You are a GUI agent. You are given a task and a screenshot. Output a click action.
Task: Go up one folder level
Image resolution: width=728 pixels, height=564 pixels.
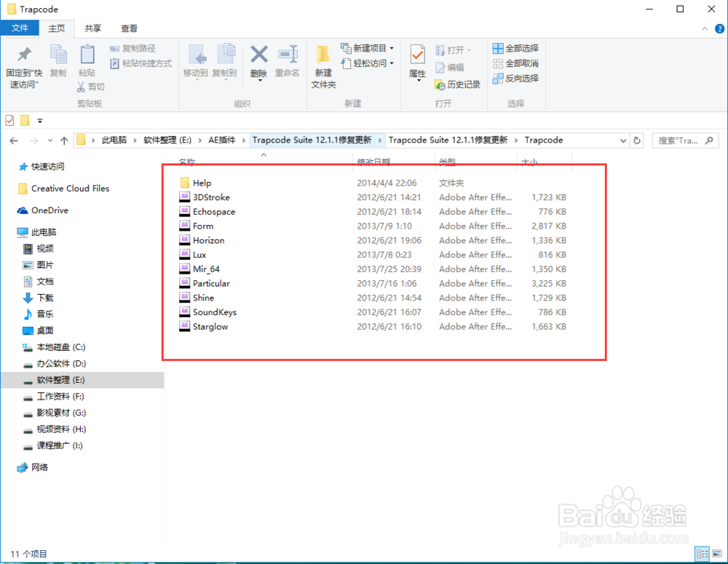tap(64, 140)
